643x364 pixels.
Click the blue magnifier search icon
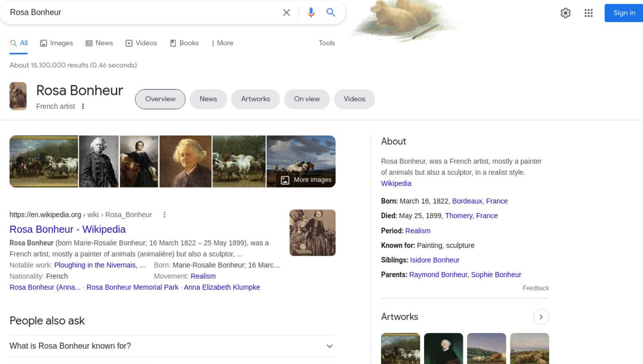(331, 12)
